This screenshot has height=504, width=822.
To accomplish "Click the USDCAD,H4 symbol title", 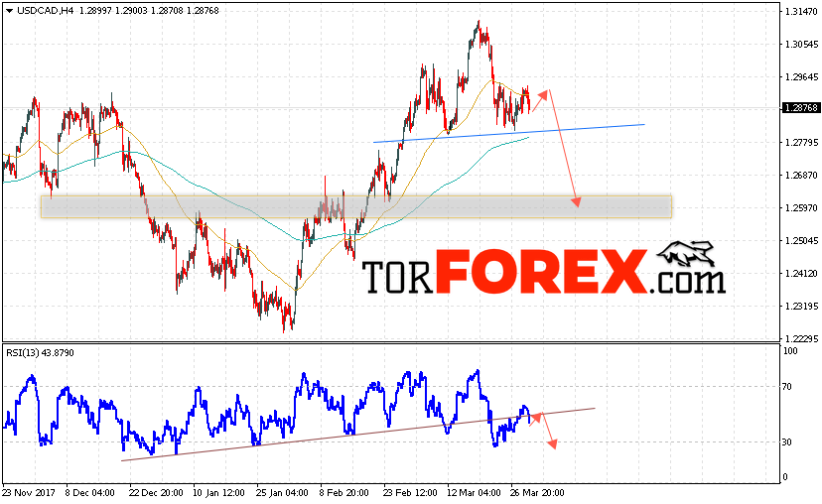I will (x=45, y=11).
